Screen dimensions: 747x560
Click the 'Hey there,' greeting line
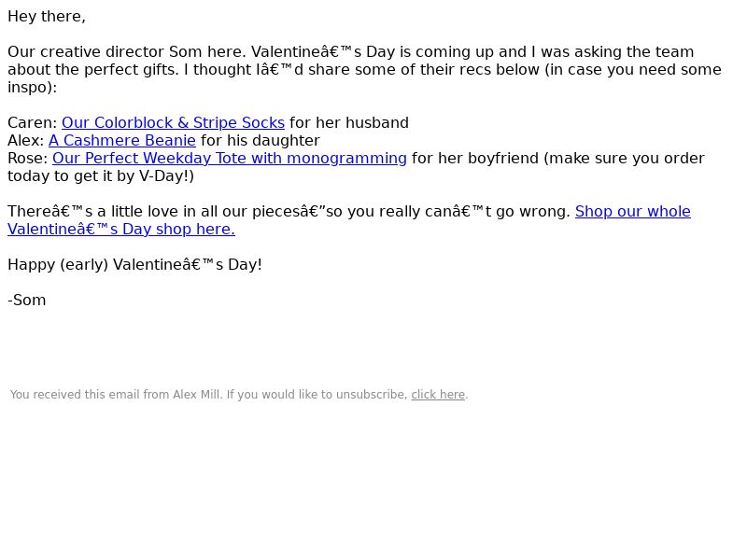47,17
